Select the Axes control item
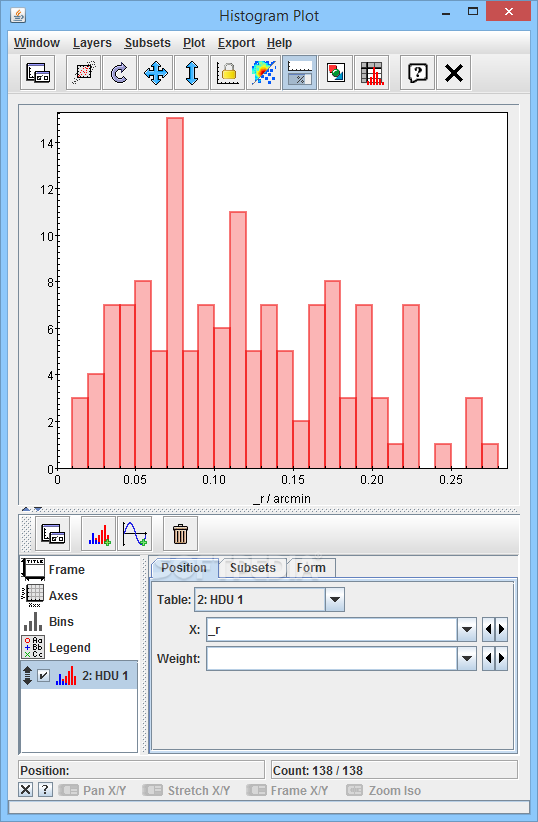Viewport: 538px width, 822px height. (79, 596)
